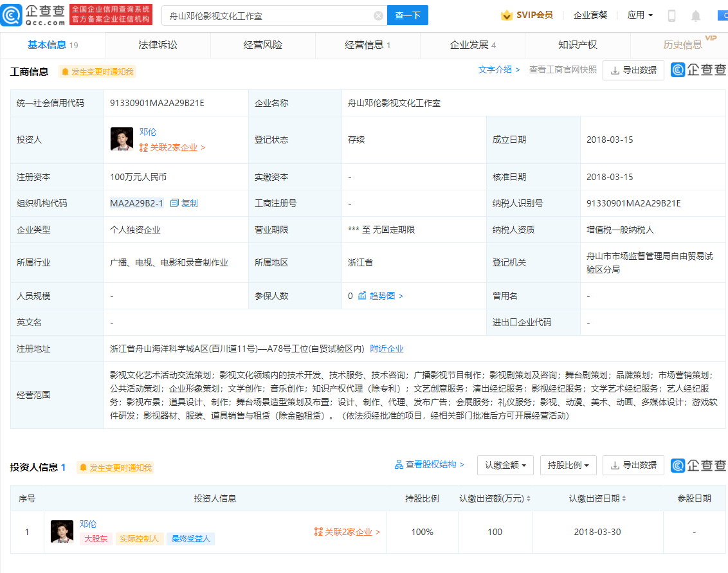Screen dimensions: 728x573
Task: Click the 登记状态 value 存续
Action: 356,140
